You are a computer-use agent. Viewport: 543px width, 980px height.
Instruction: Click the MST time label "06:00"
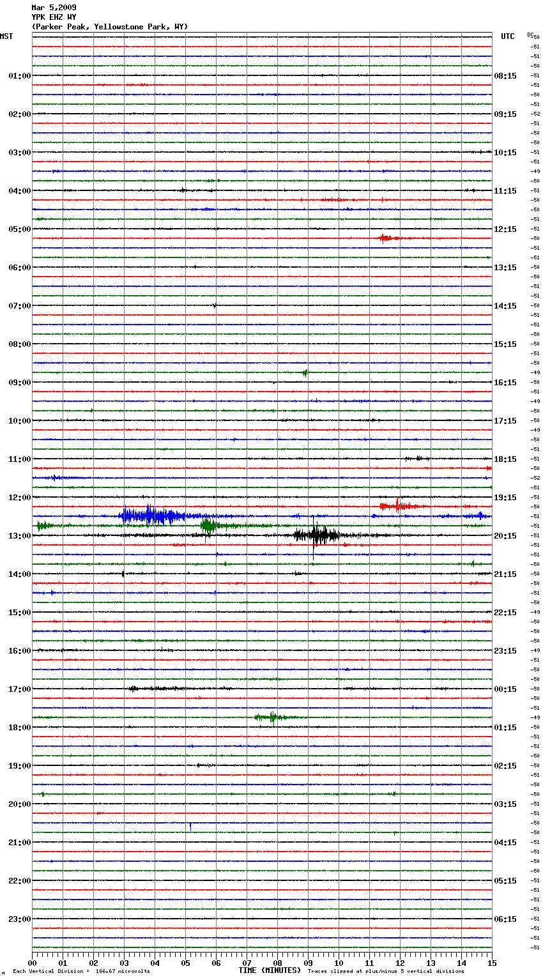pyautogui.click(x=20, y=268)
